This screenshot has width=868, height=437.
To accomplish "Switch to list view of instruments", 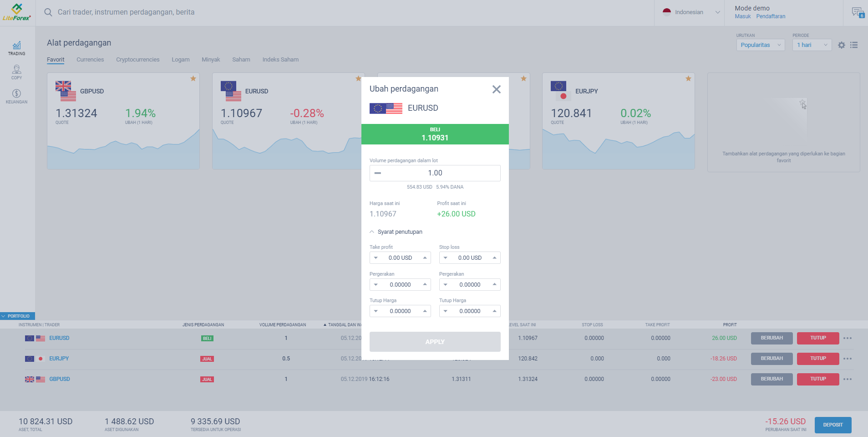I will [854, 45].
